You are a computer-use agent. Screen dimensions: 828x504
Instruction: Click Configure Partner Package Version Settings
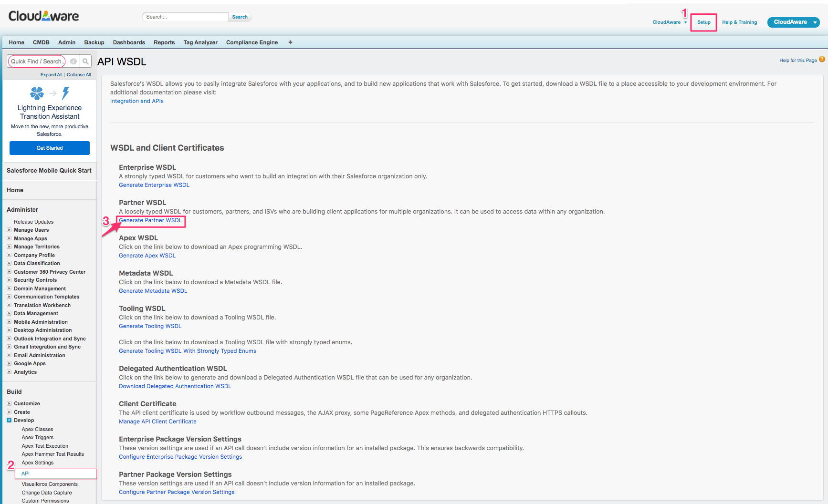pos(177,492)
